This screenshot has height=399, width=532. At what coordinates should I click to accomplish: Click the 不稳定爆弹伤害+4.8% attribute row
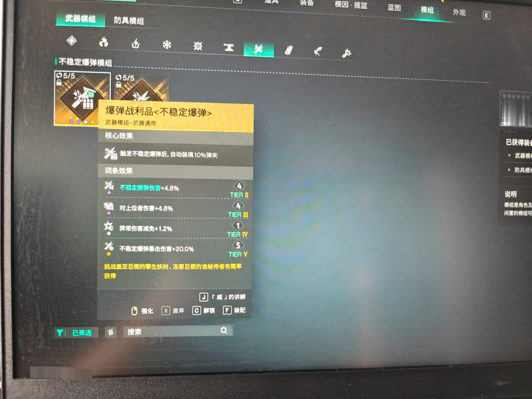[175, 188]
